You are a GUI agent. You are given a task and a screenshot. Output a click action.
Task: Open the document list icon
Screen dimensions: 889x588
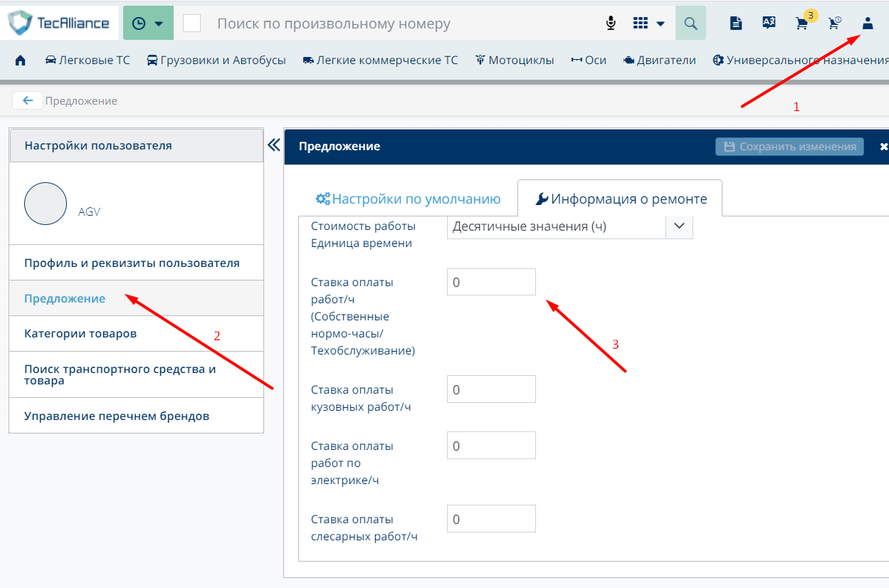pyautogui.click(x=736, y=23)
